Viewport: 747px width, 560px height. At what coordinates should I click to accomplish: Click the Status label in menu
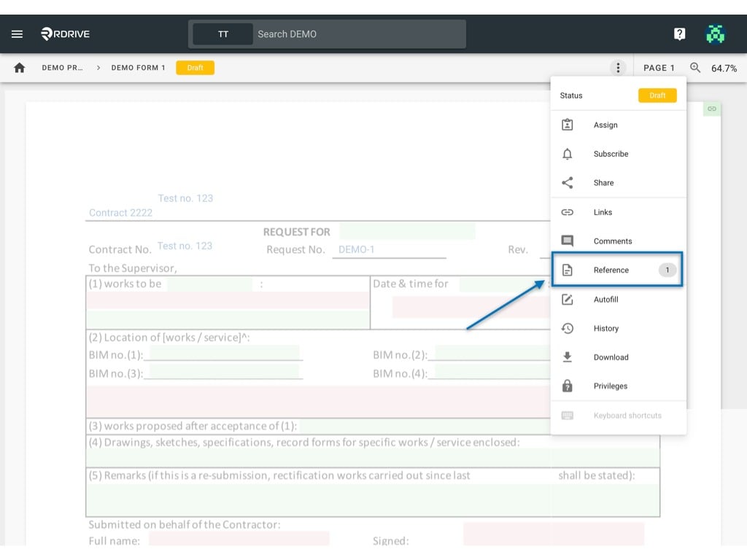570,96
